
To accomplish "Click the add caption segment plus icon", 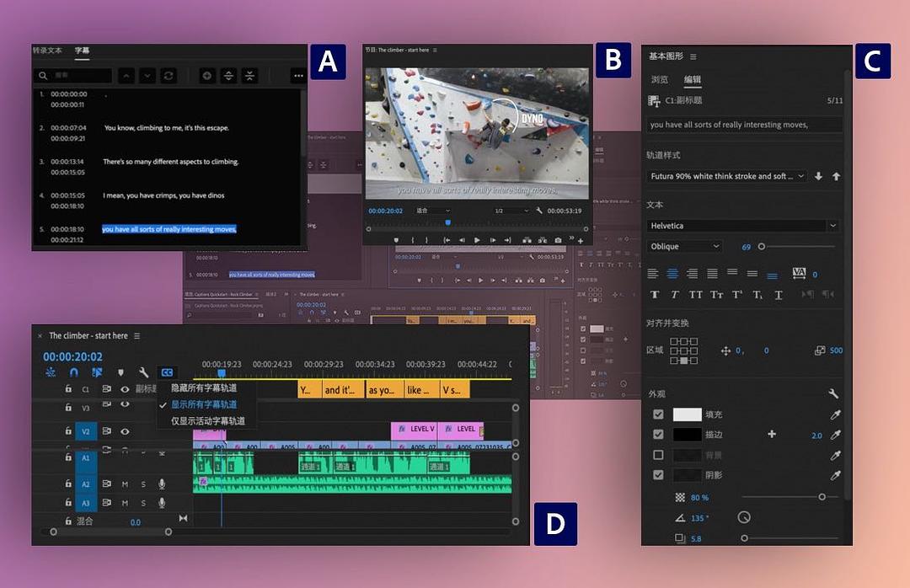I will pos(207,76).
